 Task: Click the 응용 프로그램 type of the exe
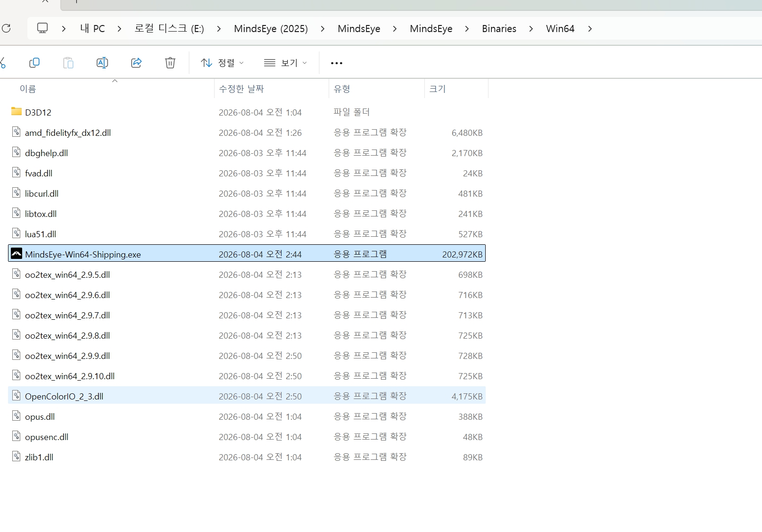(360, 254)
